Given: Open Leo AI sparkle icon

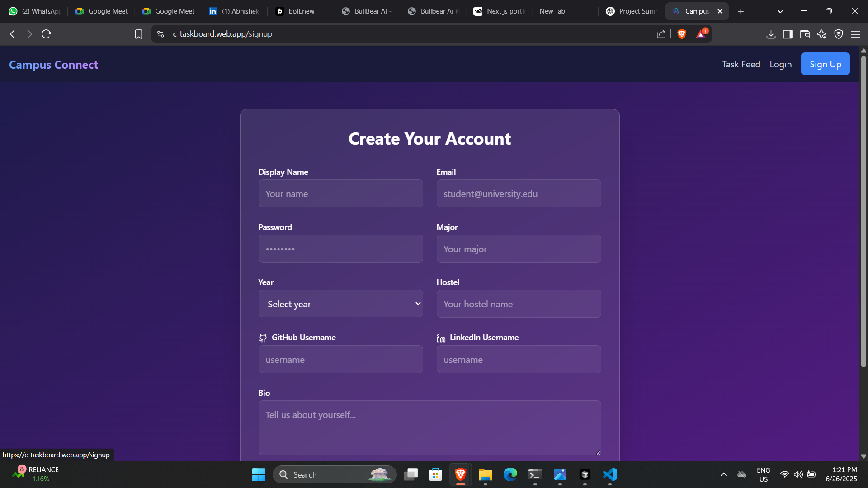Looking at the screenshot, I should tap(821, 34).
